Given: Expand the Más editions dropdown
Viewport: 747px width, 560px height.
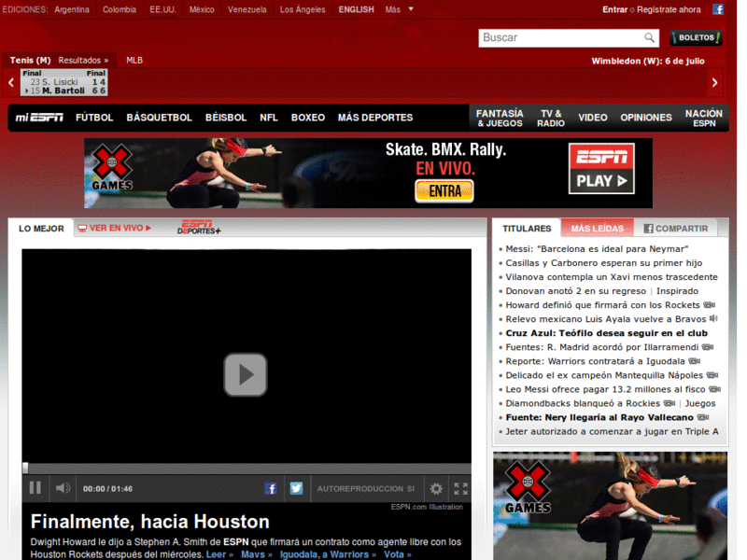Looking at the screenshot, I should tap(400, 9).
